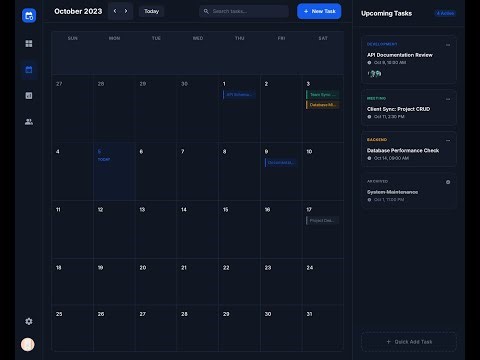Viewport: 480px width, 360px height.
Task: Open more options on Client Sync card
Action: pos(448,99)
